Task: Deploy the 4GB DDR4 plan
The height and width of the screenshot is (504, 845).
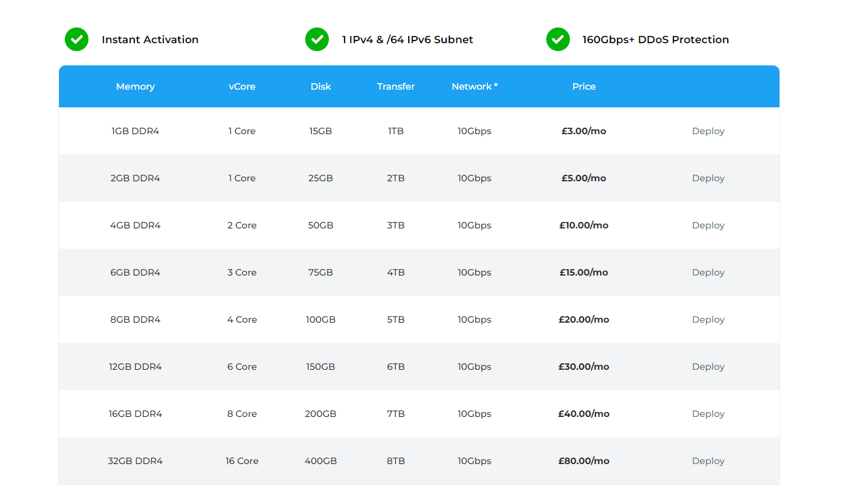Action: pyautogui.click(x=708, y=225)
